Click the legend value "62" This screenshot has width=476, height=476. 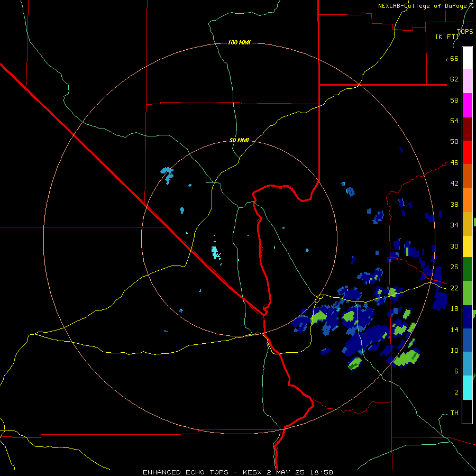click(454, 79)
